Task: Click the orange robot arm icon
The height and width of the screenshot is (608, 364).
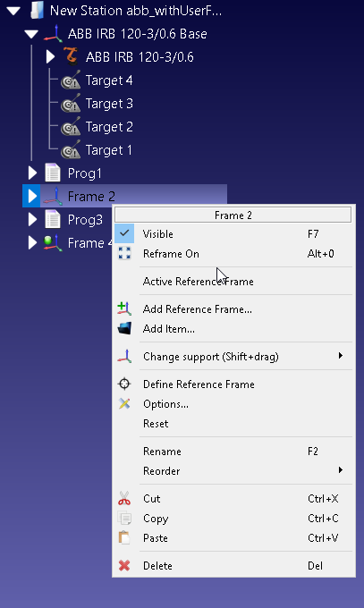Action: (x=72, y=56)
